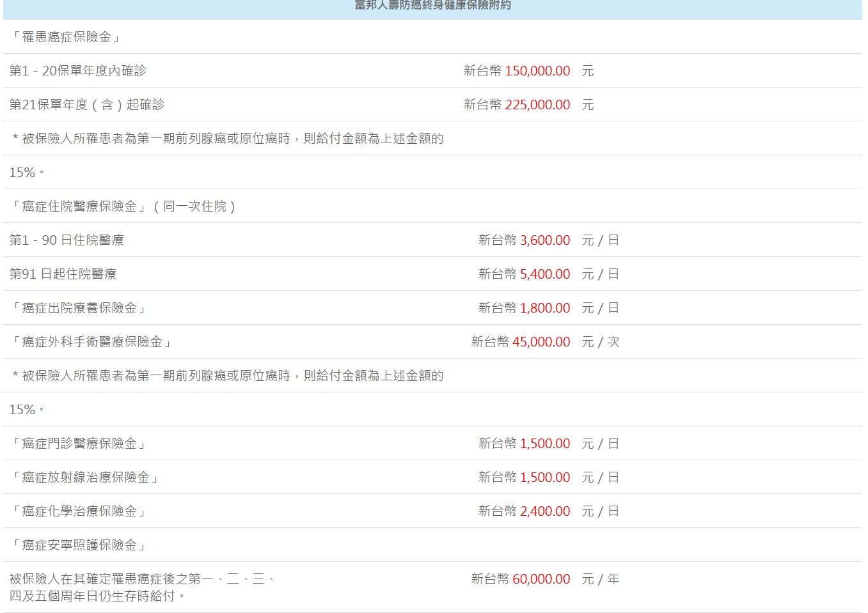The height and width of the screenshot is (613, 868).
Task: Select the label 「癌症化學治療保險金」
Action: [79, 511]
